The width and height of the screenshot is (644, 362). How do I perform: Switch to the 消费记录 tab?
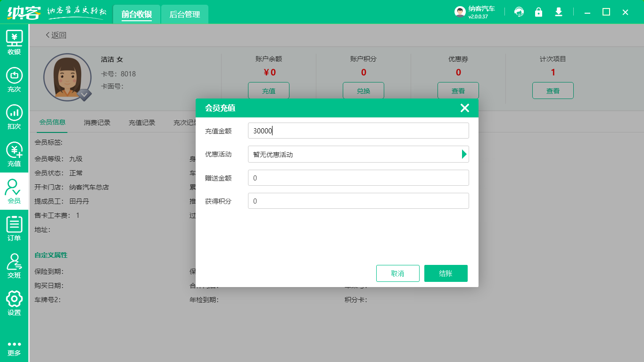[97, 121]
